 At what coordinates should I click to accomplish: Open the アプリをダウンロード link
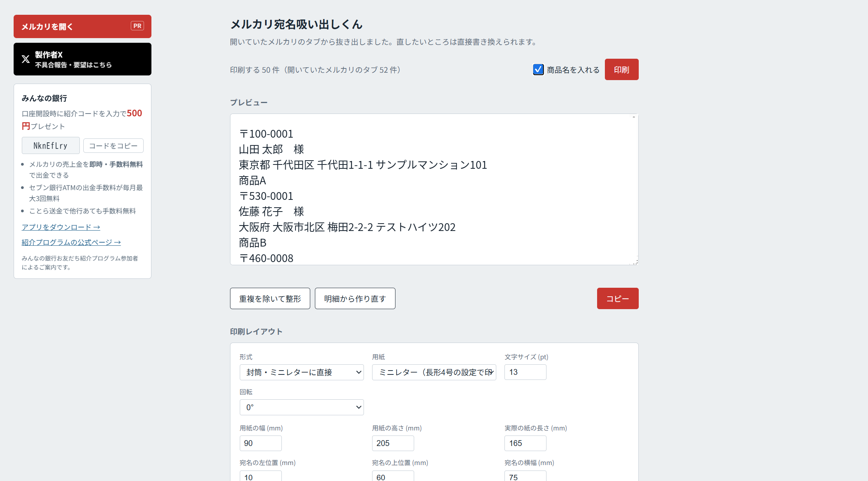[61, 227]
